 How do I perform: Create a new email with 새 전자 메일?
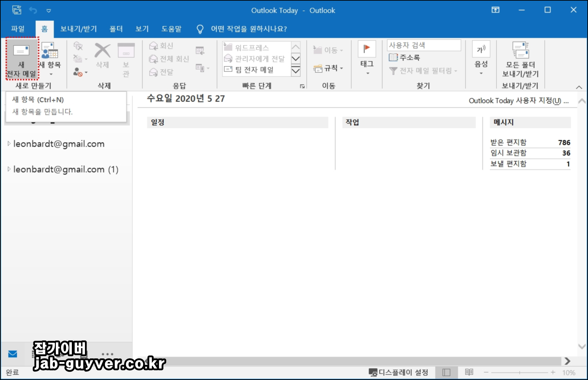click(x=22, y=59)
